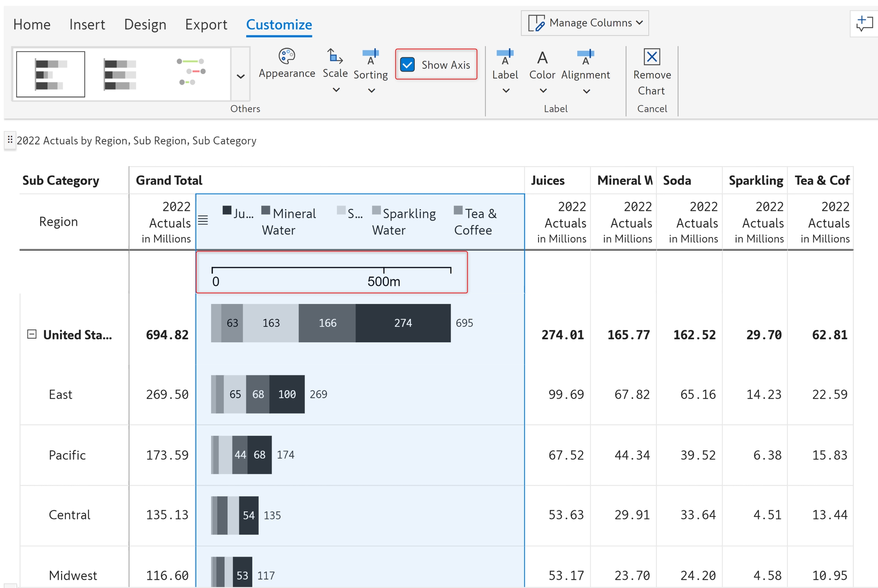Click the Grand Total column header
Viewport: 878px width, 588px height.
click(169, 180)
